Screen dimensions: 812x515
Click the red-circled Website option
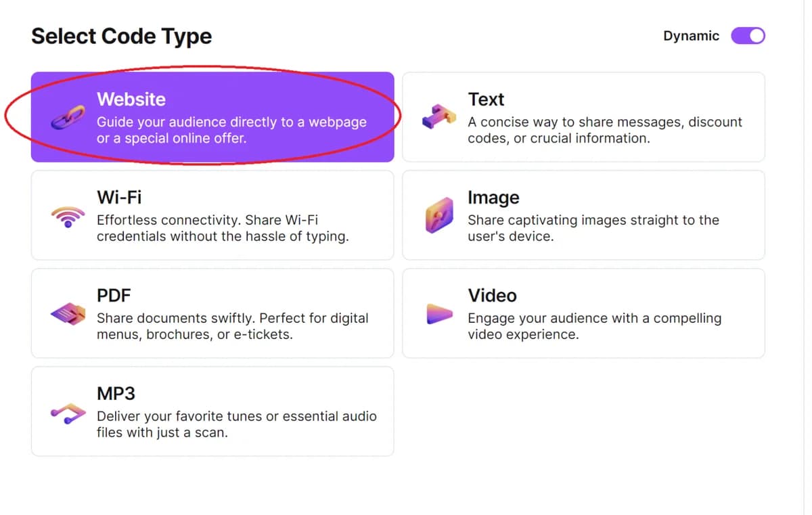click(x=212, y=117)
